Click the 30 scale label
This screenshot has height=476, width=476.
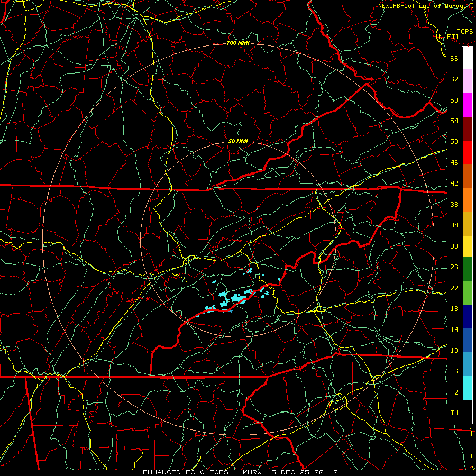pos(454,246)
